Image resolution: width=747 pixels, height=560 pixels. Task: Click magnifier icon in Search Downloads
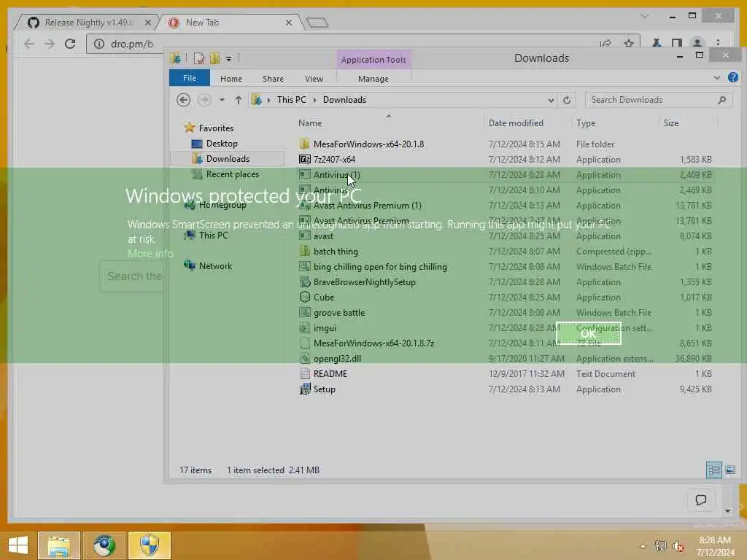721,100
